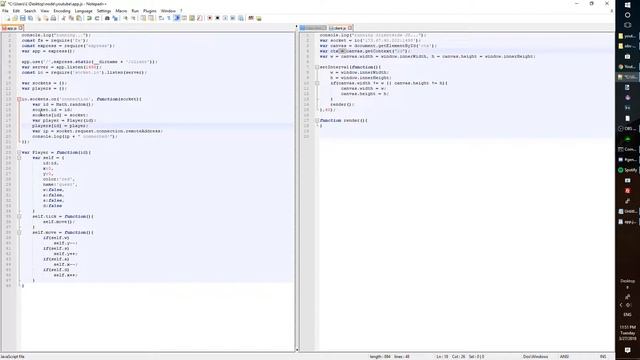Open the Document Map toolbar icon

pyautogui.click(x=191, y=18)
